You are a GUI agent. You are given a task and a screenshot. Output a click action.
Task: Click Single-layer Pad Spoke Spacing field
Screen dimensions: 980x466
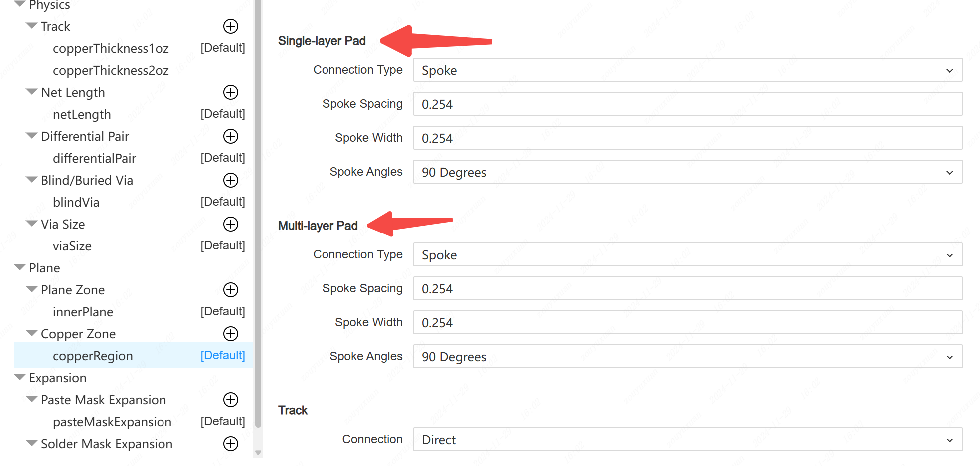(x=687, y=104)
